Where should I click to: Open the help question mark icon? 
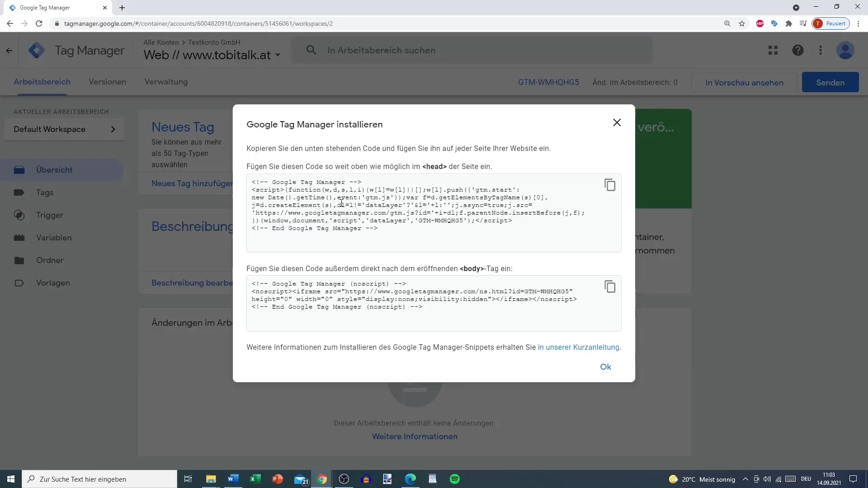point(798,50)
